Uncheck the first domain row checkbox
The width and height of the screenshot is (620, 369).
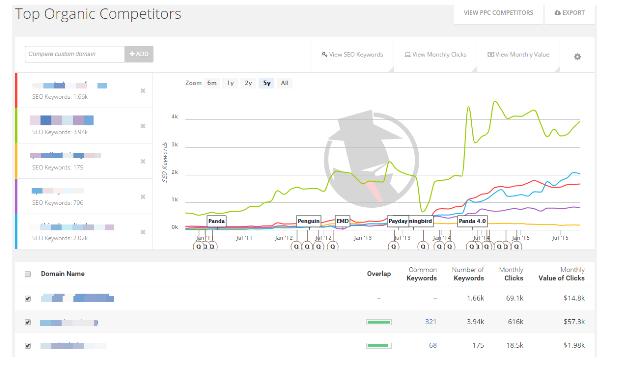[x=28, y=299]
